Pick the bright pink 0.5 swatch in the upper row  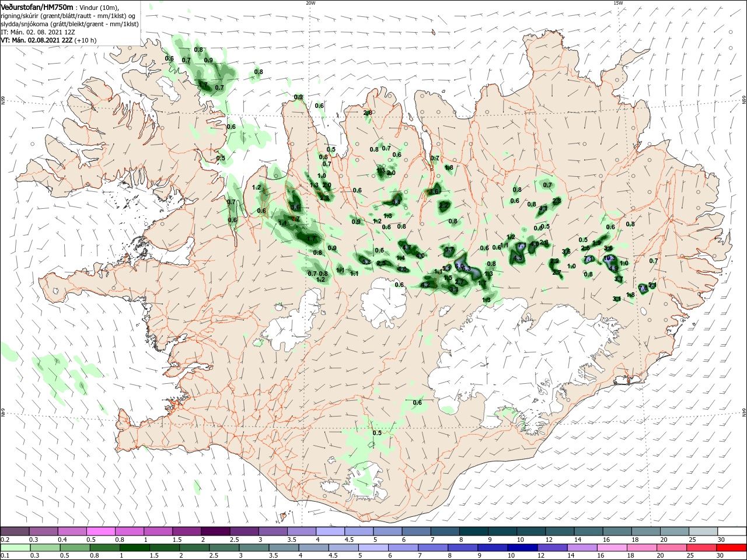[x=100, y=531]
